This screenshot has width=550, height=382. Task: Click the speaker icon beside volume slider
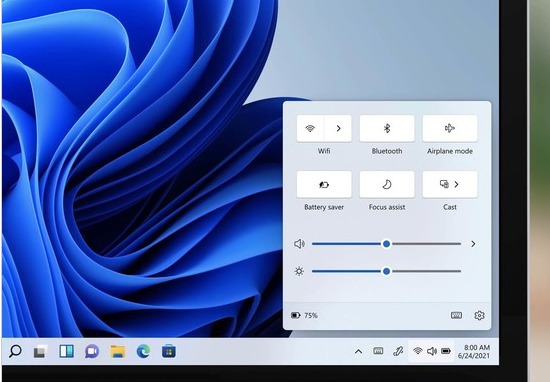click(299, 244)
